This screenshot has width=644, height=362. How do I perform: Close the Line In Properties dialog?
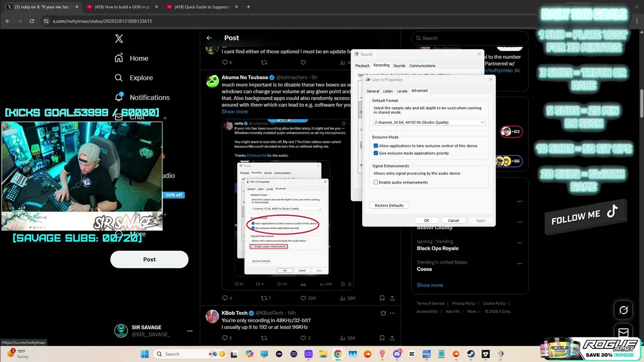click(x=491, y=80)
